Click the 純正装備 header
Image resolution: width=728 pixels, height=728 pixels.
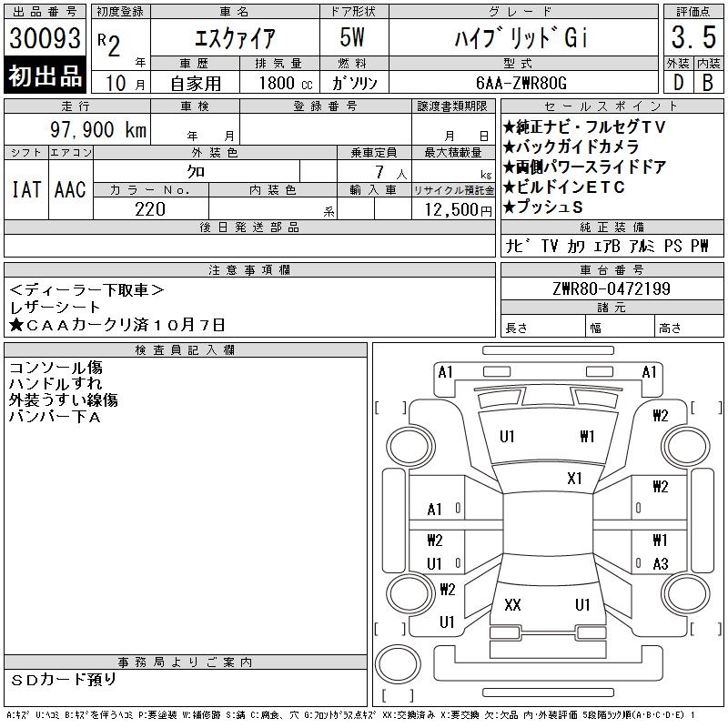click(x=612, y=227)
